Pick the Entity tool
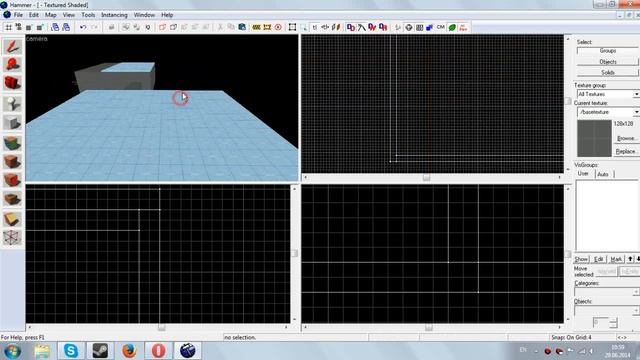 click(x=12, y=103)
